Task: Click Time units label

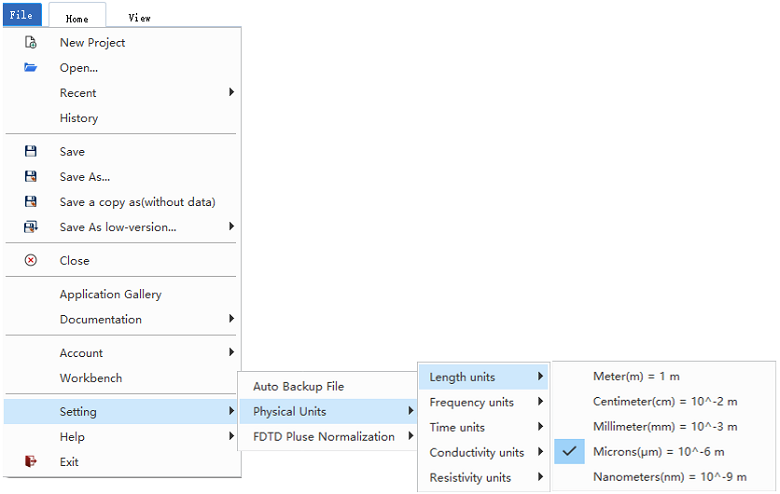Action: pos(457,427)
